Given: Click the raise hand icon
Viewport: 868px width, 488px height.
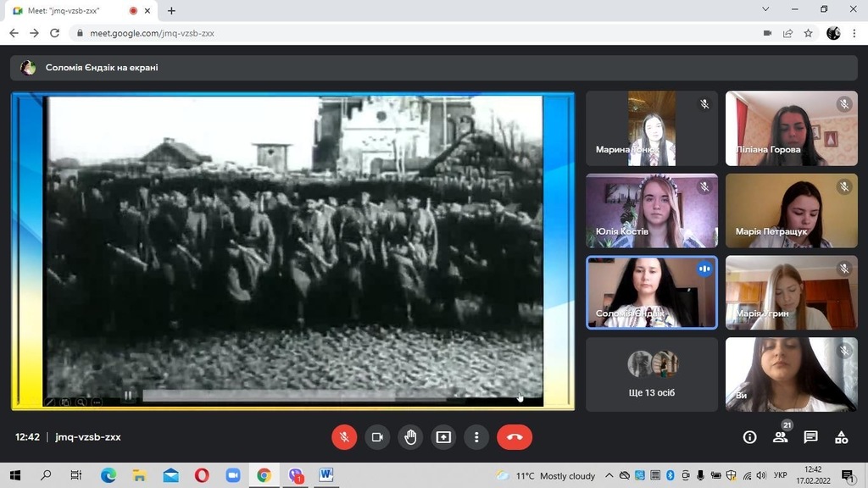Looking at the screenshot, I should pos(410,437).
